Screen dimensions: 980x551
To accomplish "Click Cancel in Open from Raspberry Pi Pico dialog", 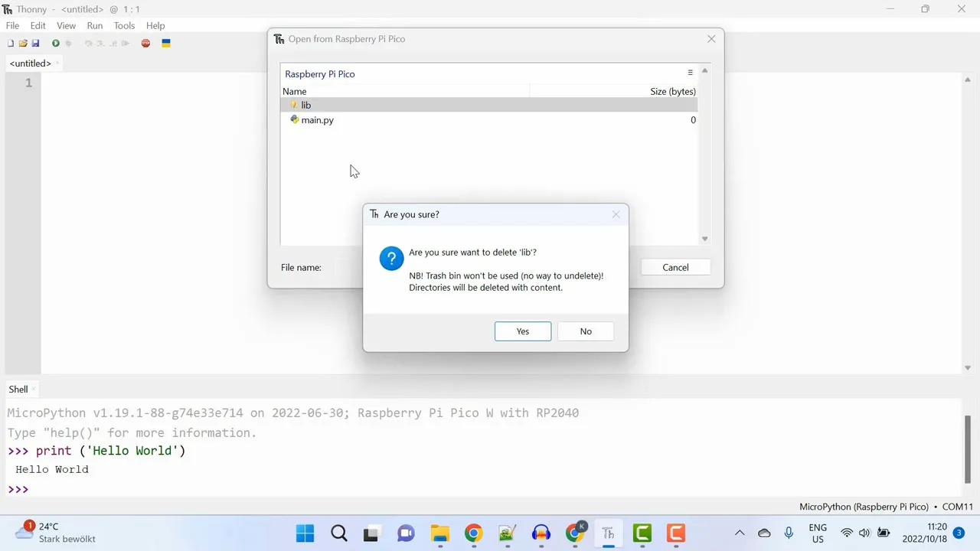I will click(x=675, y=267).
